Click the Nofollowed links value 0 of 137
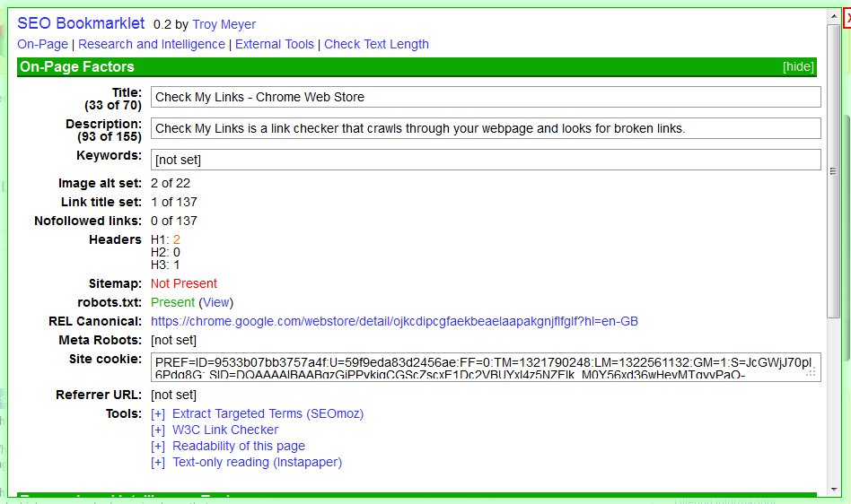 point(174,222)
